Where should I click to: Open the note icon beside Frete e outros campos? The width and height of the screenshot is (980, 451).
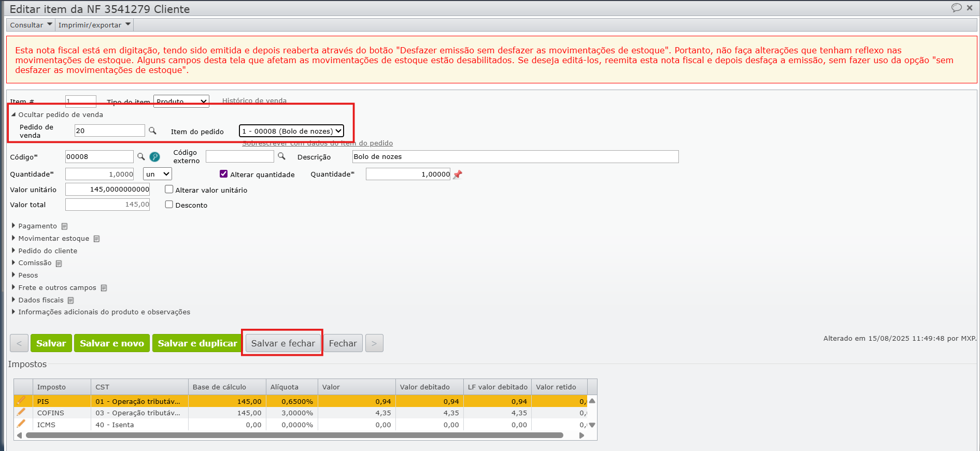104,288
